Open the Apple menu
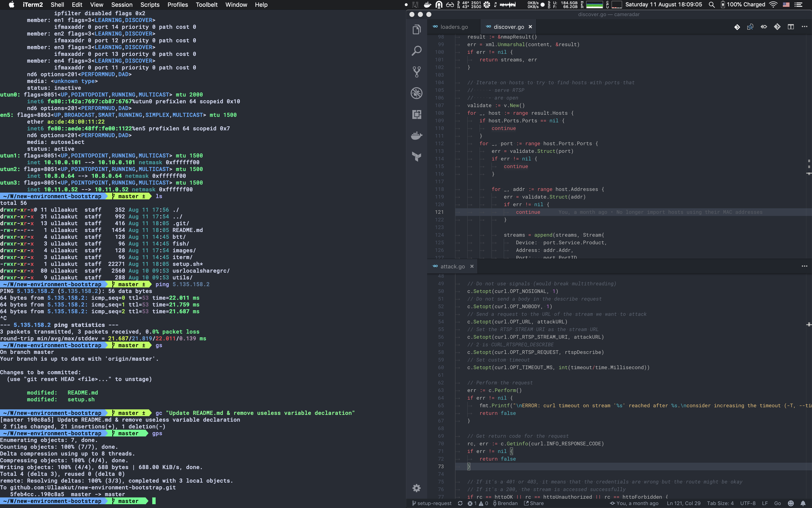This screenshot has height=508, width=812. pyautogui.click(x=11, y=5)
